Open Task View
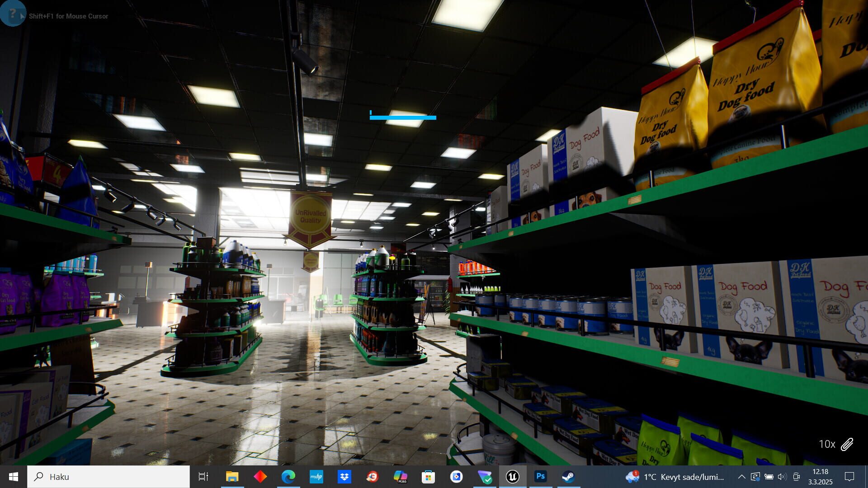The image size is (868, 488). point(204,477)
